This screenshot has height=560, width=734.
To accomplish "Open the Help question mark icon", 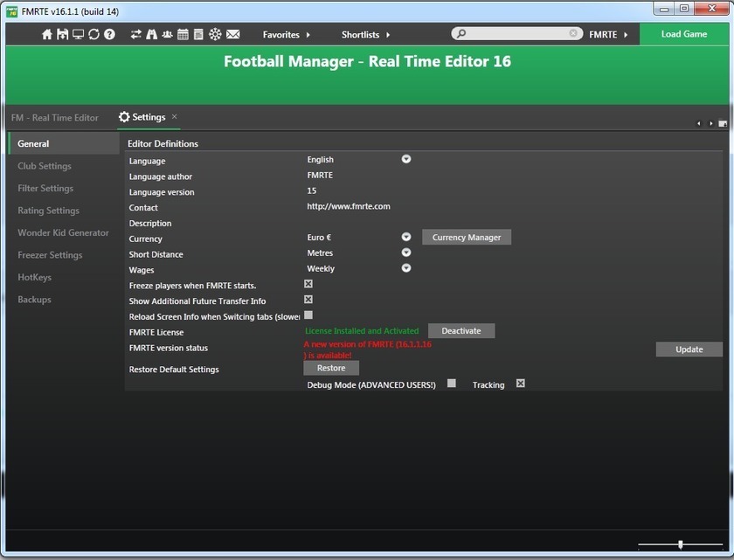I will coord(109,34).
